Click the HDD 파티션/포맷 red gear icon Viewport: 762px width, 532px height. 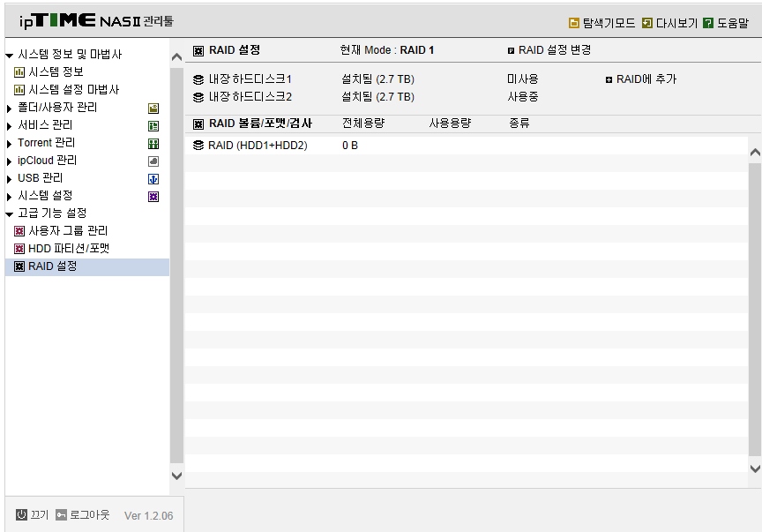pos(19,249)
